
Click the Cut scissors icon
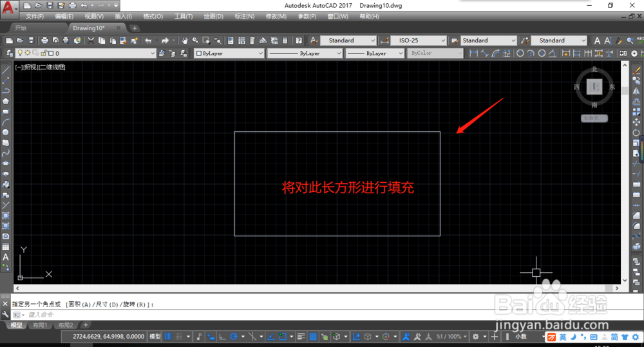click(x=91, y=41)
